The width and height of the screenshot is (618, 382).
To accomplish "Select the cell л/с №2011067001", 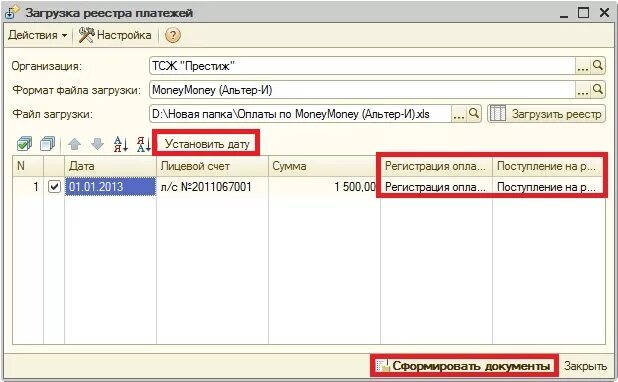I will pos(212,186).
